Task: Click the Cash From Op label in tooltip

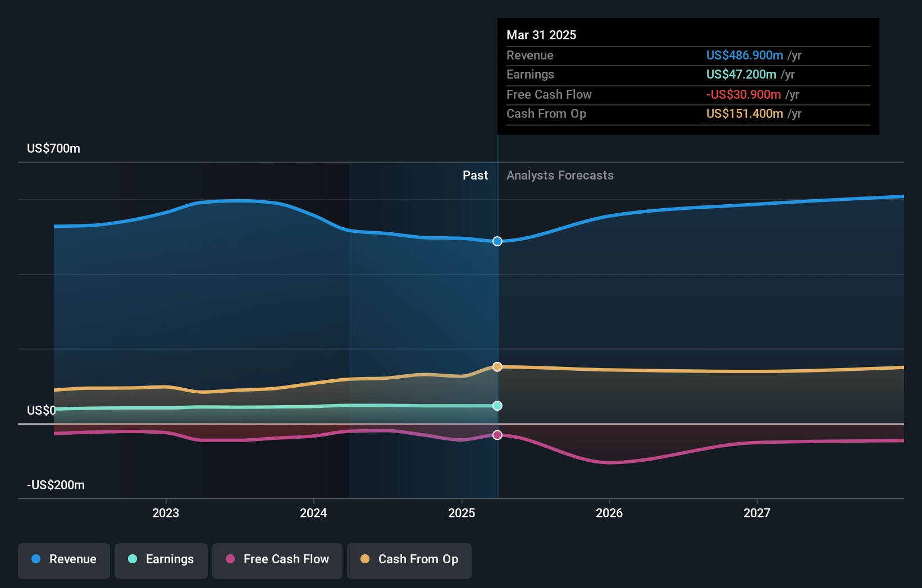Action: (x=546, y=114)
